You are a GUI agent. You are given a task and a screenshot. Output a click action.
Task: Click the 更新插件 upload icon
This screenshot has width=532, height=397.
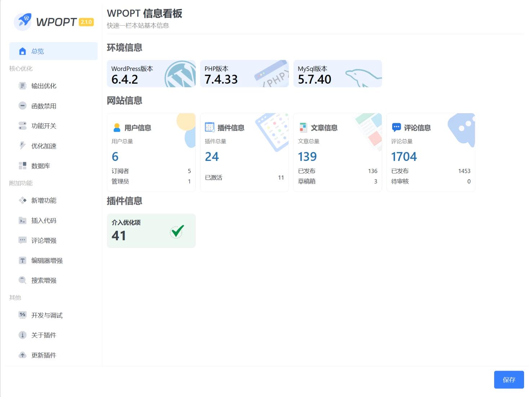coord(22,355)
